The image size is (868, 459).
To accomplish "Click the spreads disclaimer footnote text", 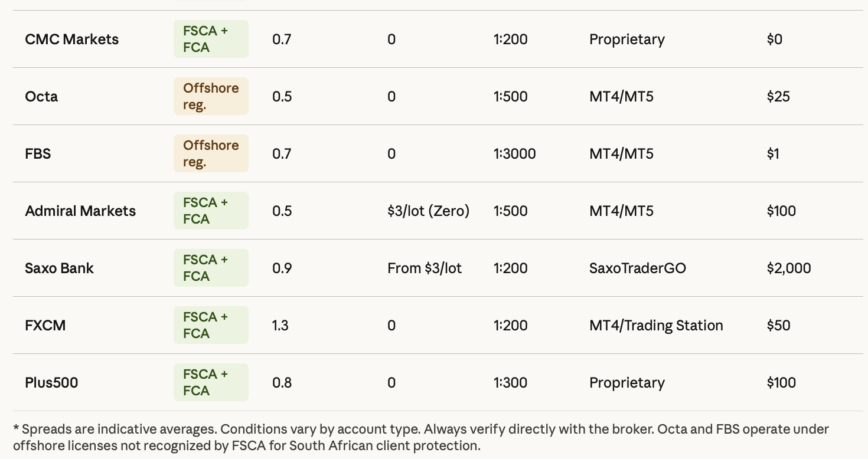I will click(421, 437).
